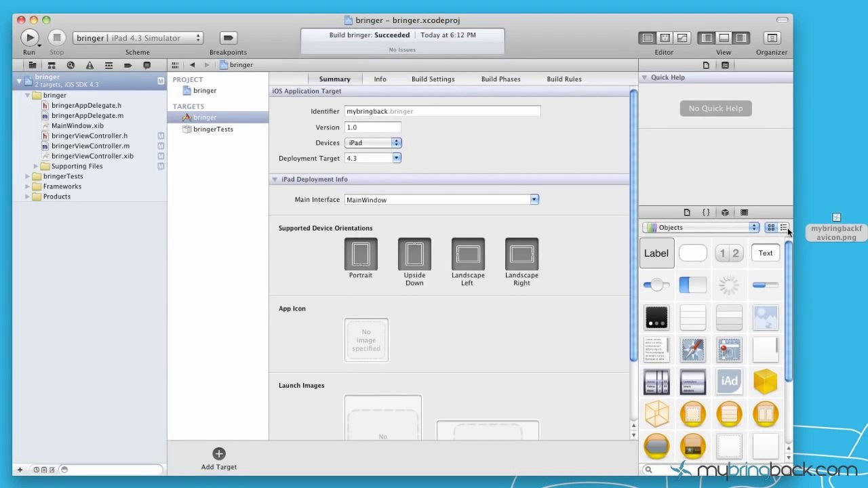Toggle the Breakpoints button in the toolbar

click(x=228, y=38)
